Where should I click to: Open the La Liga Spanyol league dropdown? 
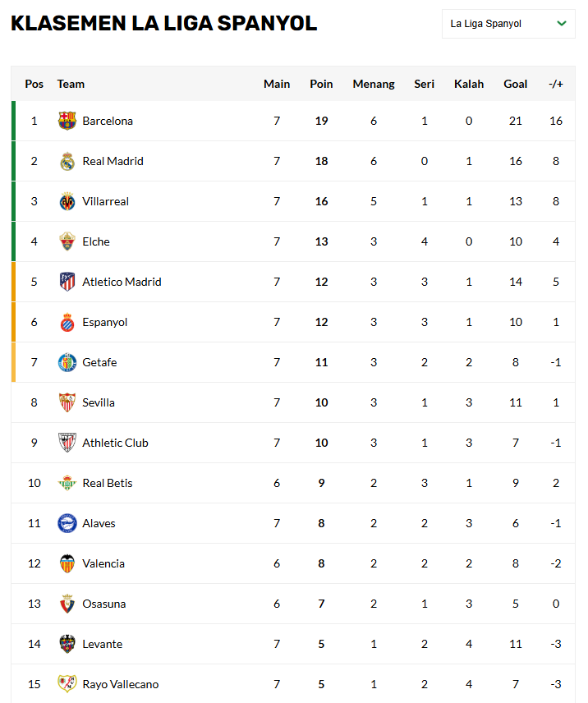508,24
